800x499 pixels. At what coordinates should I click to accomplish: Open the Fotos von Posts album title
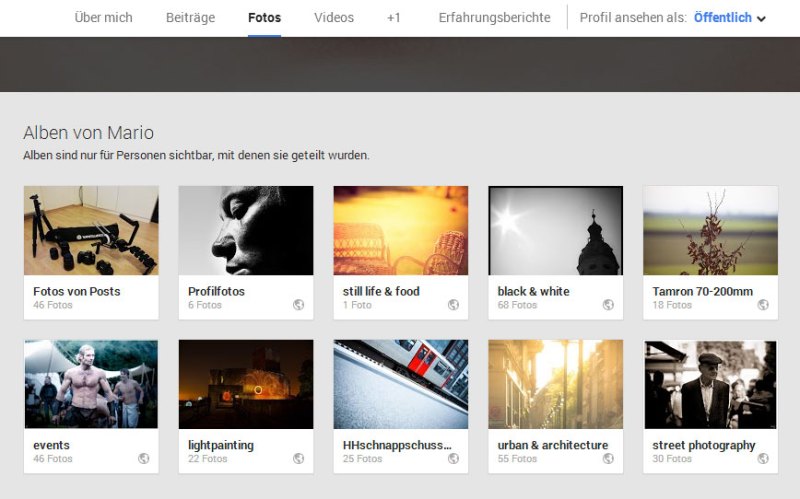click(77, 291)
